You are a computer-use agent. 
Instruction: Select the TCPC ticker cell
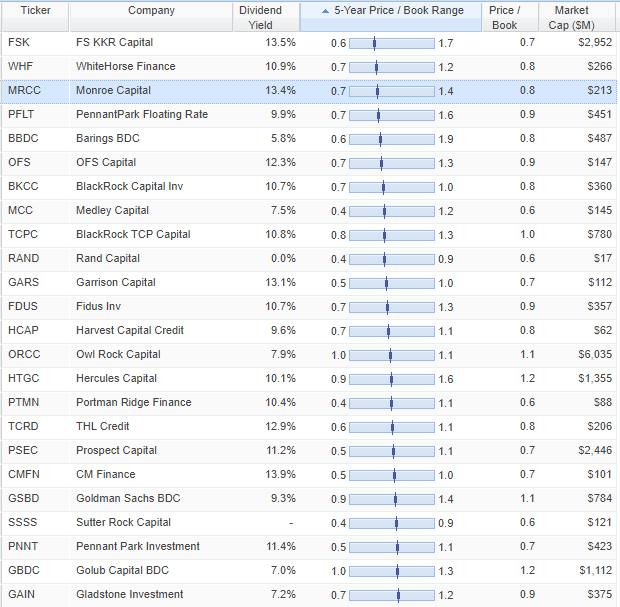35,234
